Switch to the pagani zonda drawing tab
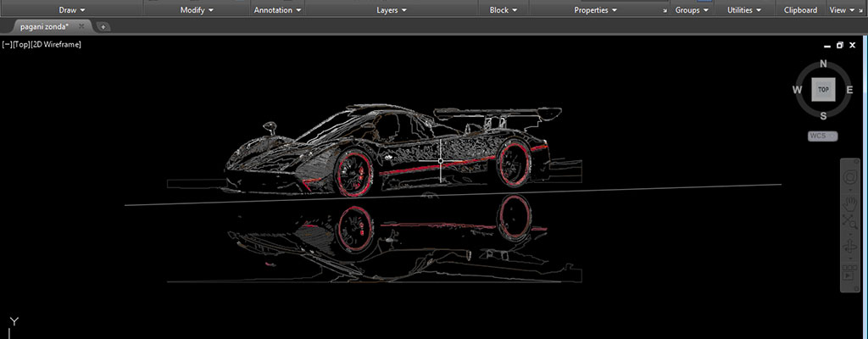Viewport: 868px width, 339px height. (x=44, y=26)
